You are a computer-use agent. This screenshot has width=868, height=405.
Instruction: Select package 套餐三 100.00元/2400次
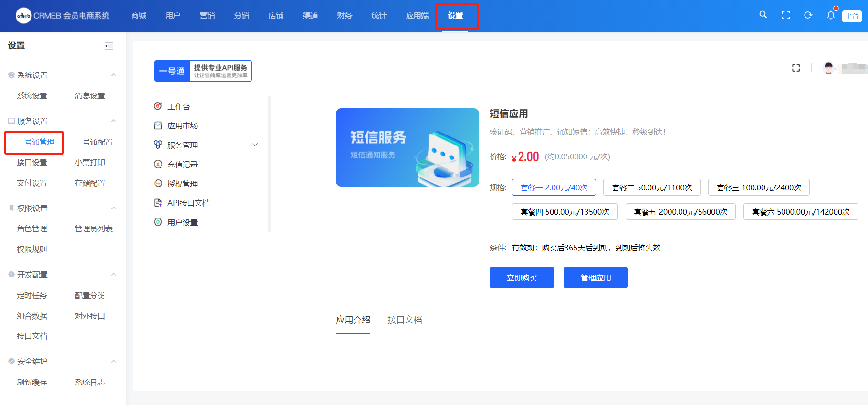(x=758, y=187)
